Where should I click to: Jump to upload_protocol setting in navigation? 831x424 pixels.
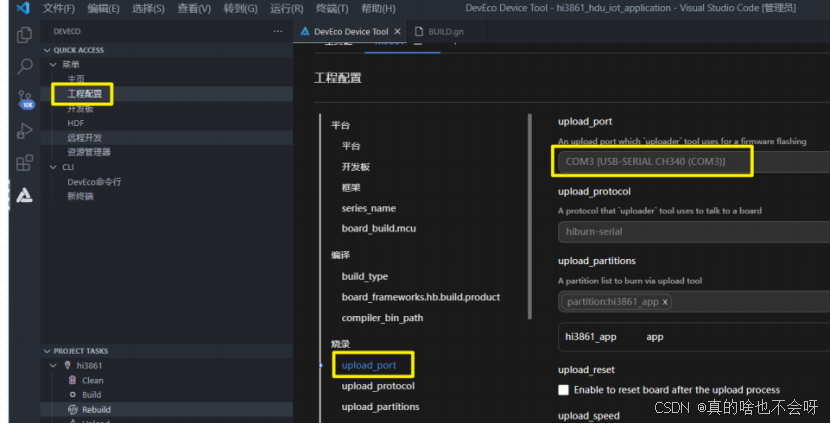click(x=378, y=386)
